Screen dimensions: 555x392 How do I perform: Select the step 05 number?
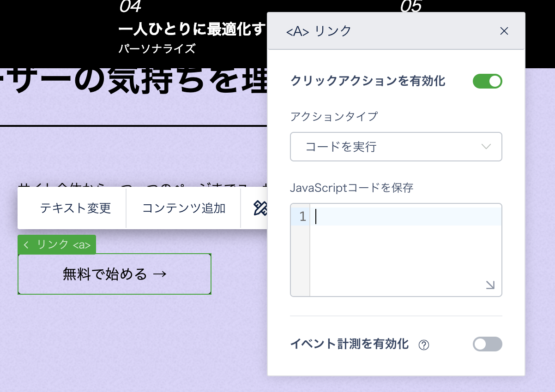click(411, 6)
